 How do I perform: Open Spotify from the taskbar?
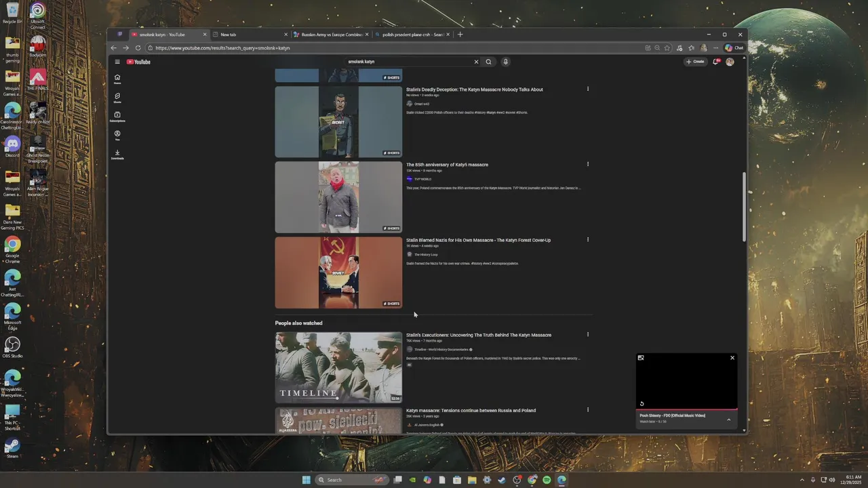(547, 480)
